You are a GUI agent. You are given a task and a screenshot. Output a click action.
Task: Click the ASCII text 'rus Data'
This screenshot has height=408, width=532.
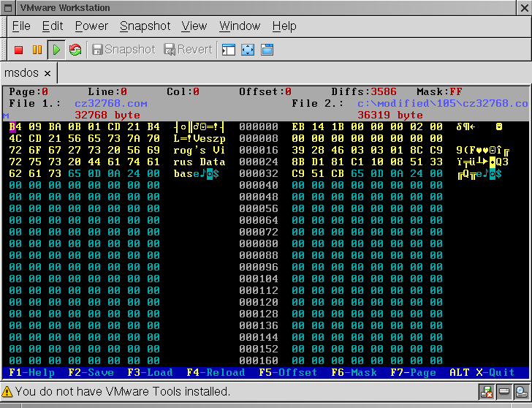199,162
